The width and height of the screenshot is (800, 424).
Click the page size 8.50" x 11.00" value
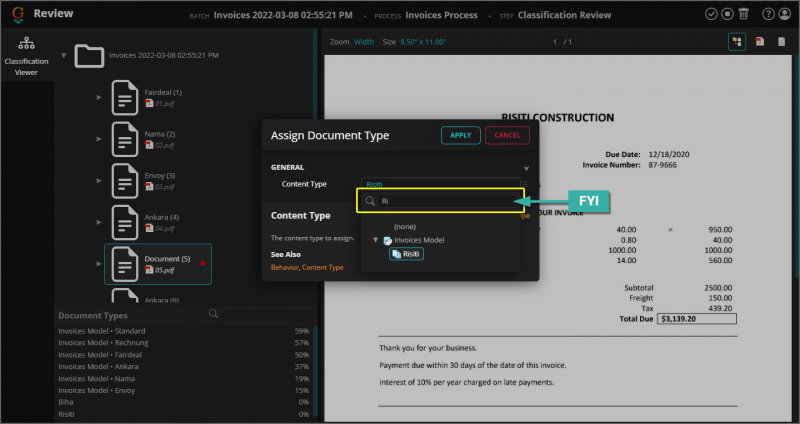coord(423,42)
